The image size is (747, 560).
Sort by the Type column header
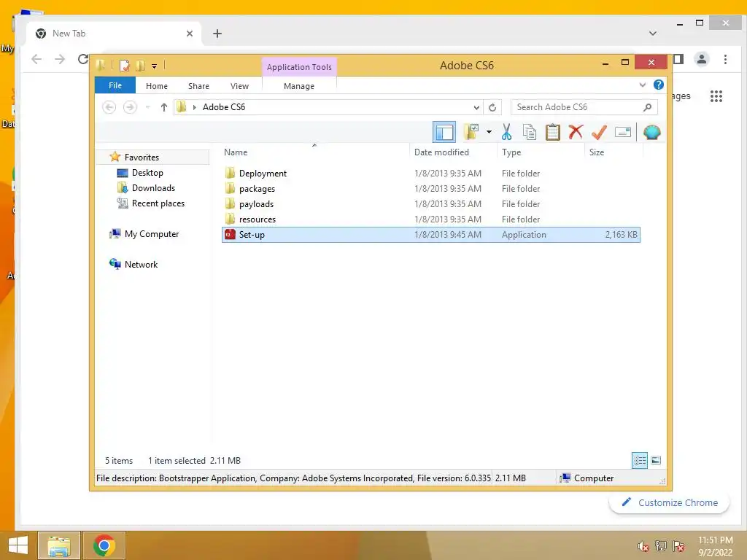click(x=541, y=152)
